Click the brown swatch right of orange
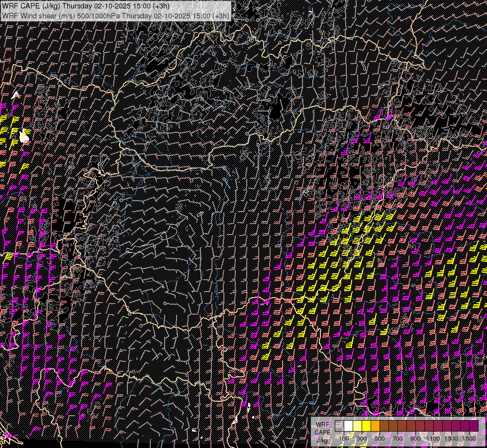The width and height of the screenshot is (487, 448). [384, 426]
